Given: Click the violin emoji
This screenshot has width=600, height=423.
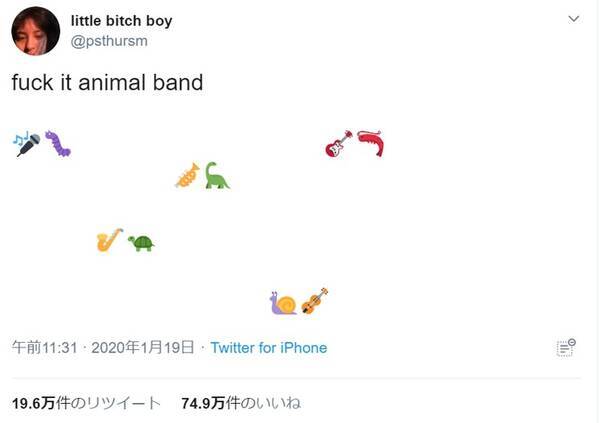Looking at the screenshot, I should click(x=314, y=301).
